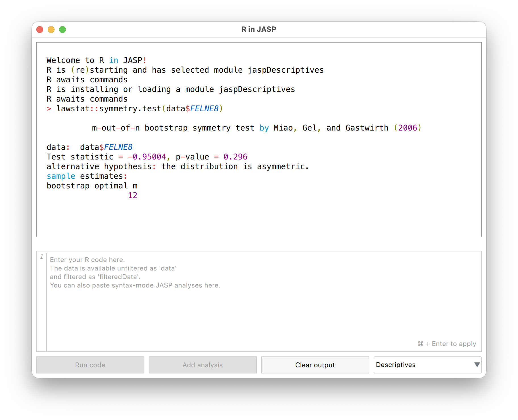This screenshot has width=518, height=420.
Task: Click the 'R in JASP' window title
Action: pyautogui.click(x=259, y=29)
